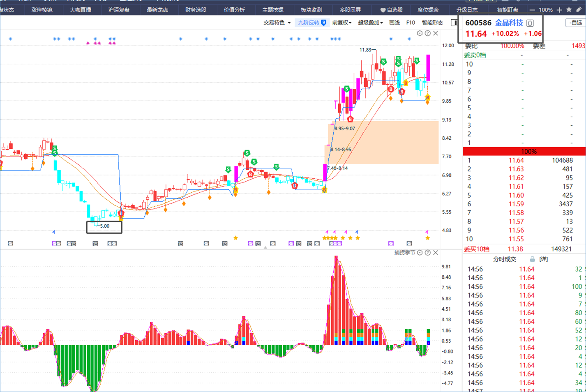Expand the 交易特色 dropdown

click(x=277, y=23)
